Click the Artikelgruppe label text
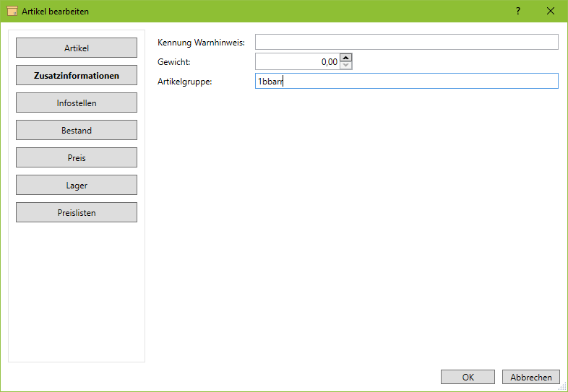The height and width of the screenshot is (392, 568). point(184,82)
